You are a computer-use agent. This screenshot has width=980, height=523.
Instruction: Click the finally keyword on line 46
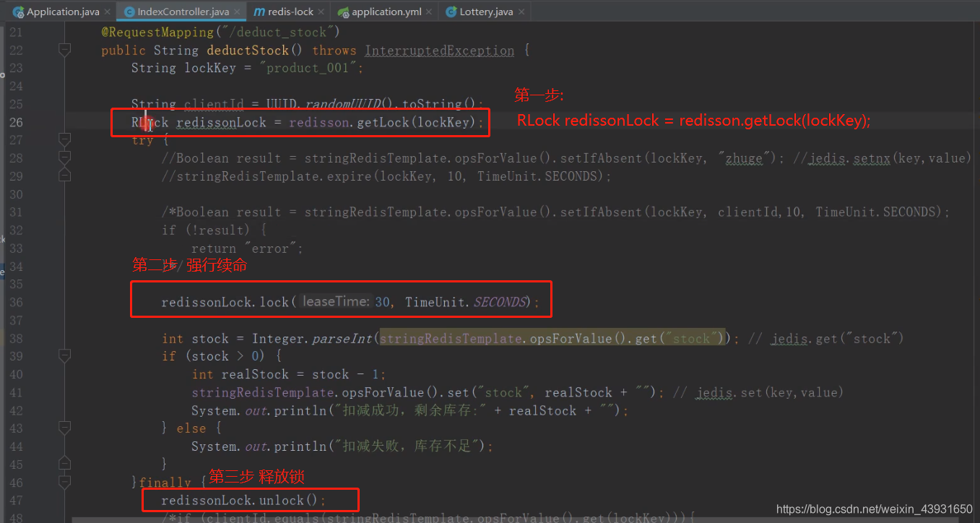[x=165, y=483]
